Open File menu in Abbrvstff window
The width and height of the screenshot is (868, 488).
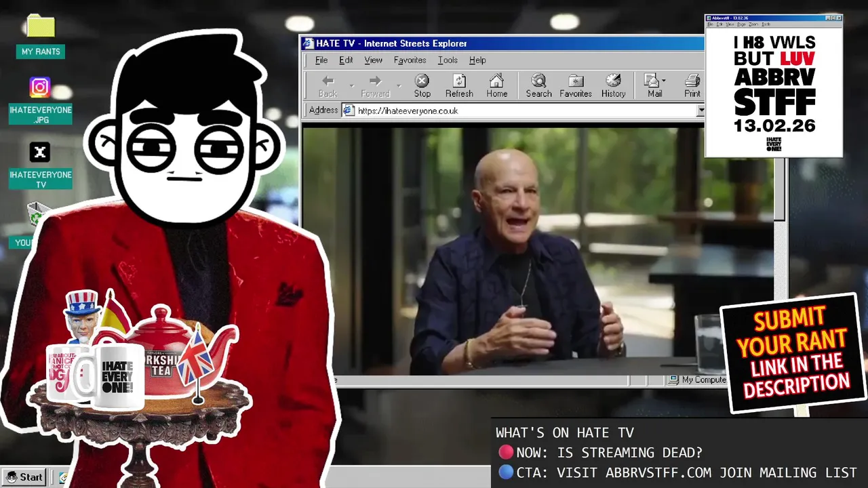click(x=710, y=24)
